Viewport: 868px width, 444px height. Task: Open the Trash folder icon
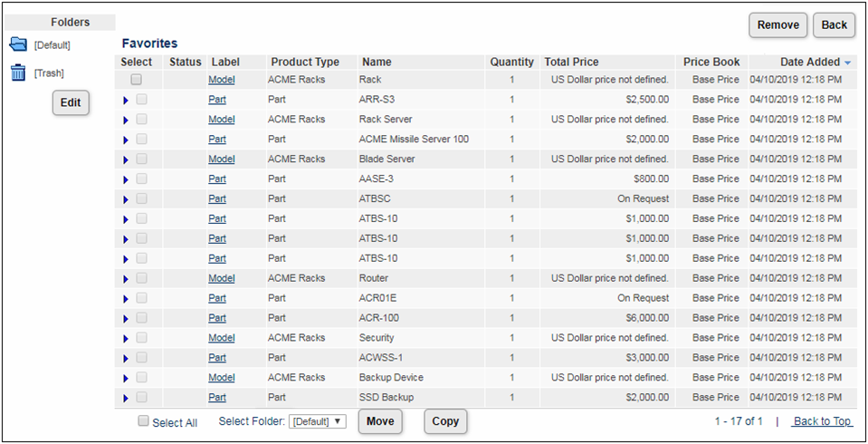(x=18, y=72)
